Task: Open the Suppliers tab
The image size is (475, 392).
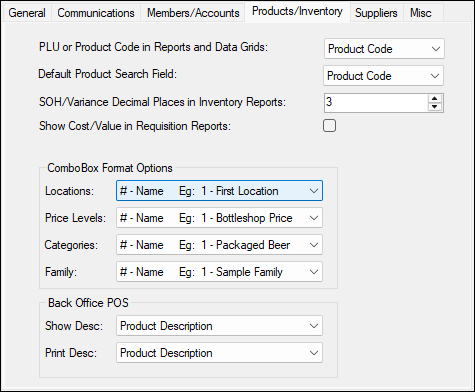Action: click(376, 13)
